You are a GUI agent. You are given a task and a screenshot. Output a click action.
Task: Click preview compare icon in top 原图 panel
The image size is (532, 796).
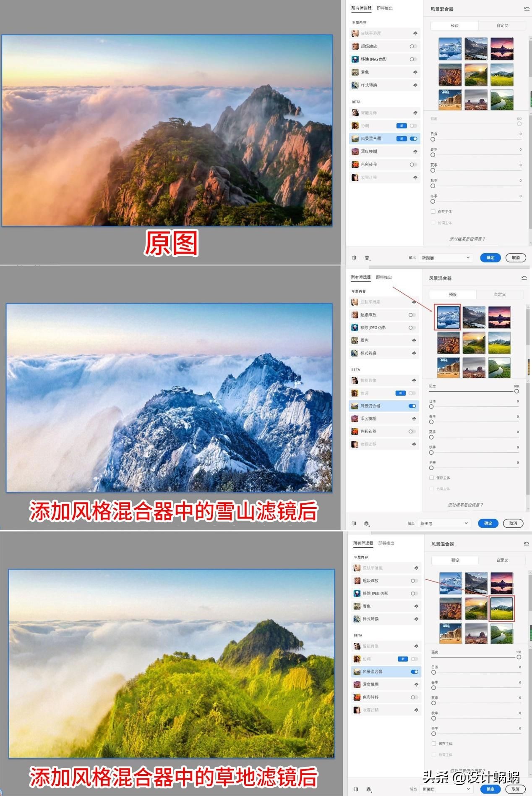pyautogui.click(x=354, y=258)
